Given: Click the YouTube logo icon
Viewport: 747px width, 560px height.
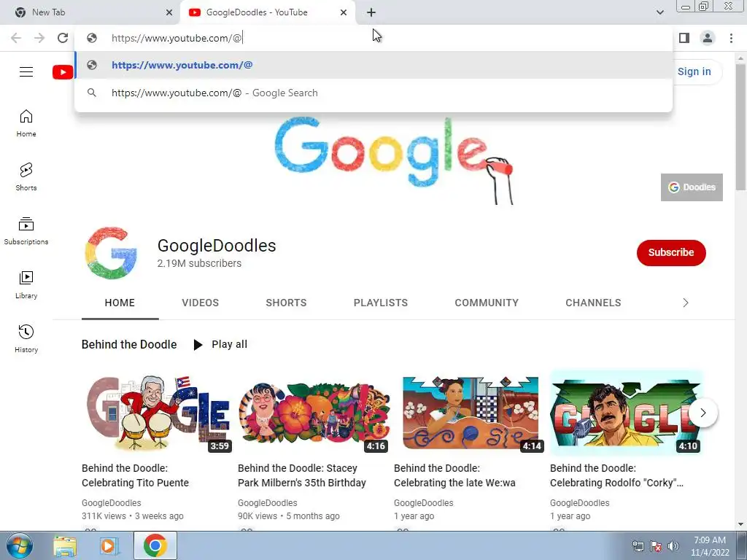Looking at the screenshot, I should [63, 72].
